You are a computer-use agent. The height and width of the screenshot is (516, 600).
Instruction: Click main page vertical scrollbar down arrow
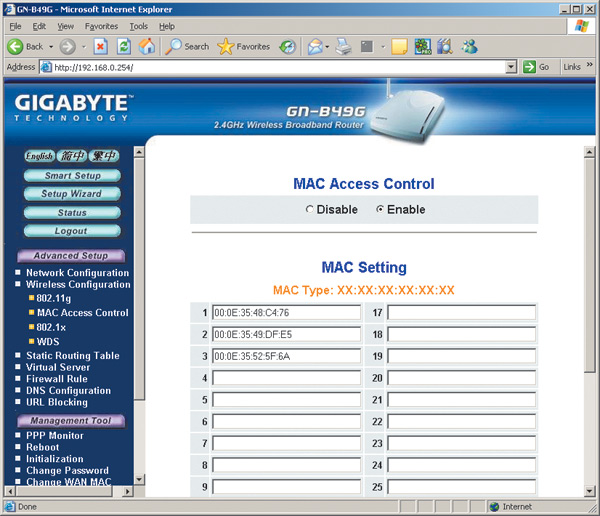tap(590, 490)
